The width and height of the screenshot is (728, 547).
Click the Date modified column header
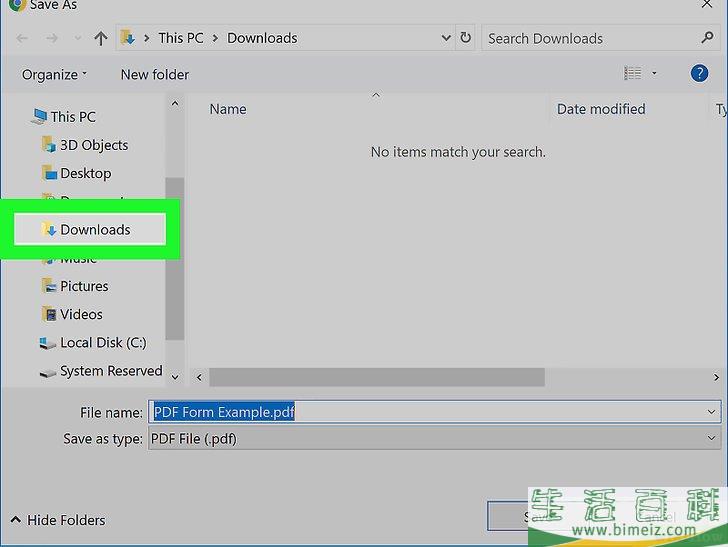(x=601, y=109)
